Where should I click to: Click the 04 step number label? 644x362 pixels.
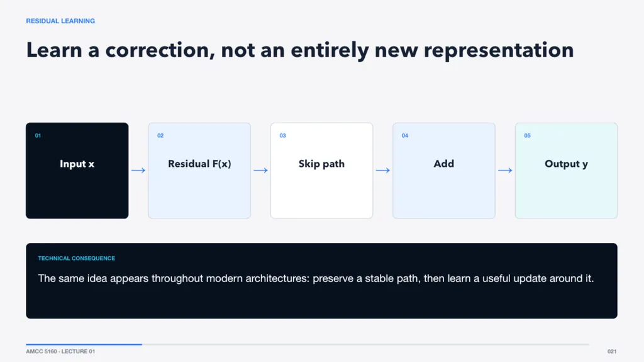(405, 136)
